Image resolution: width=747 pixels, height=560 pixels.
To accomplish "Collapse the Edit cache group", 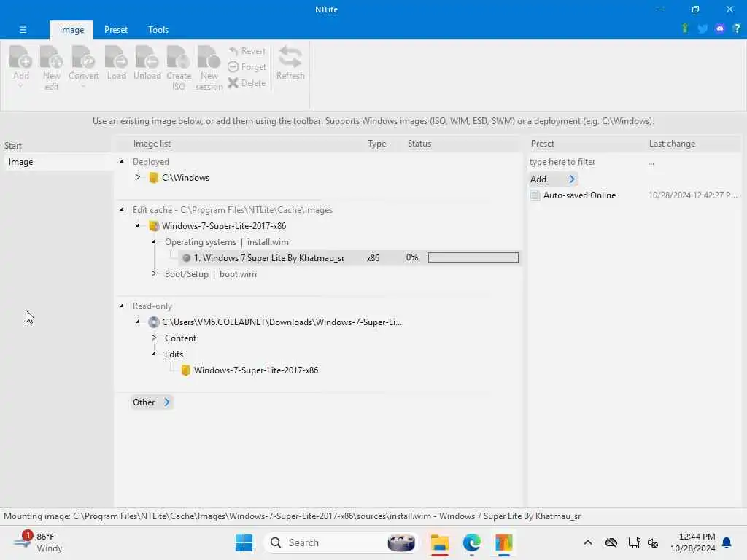I will pyautogui.click(x=122, y=209).
